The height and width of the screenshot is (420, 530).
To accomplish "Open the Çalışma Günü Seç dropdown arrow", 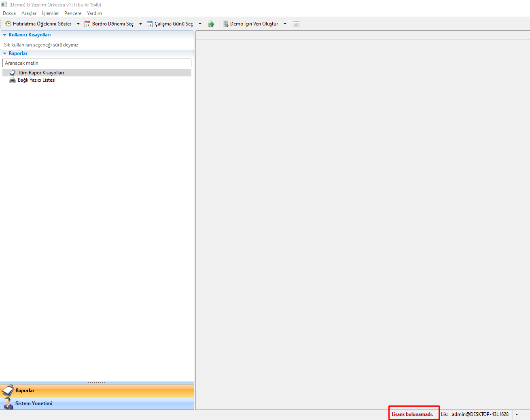I will [x=200, y=24].
